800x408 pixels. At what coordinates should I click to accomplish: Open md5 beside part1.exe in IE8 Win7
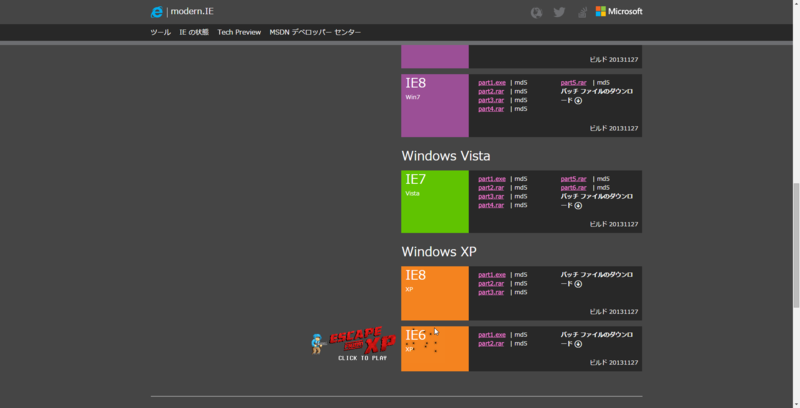[521, 83]
